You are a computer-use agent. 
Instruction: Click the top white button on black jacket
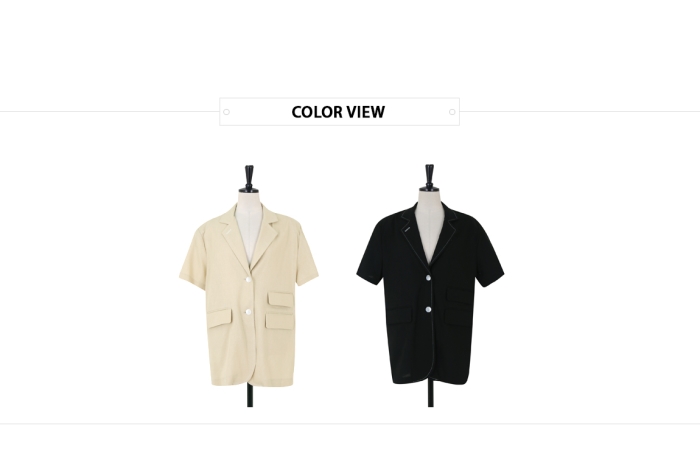coord(428,278)
